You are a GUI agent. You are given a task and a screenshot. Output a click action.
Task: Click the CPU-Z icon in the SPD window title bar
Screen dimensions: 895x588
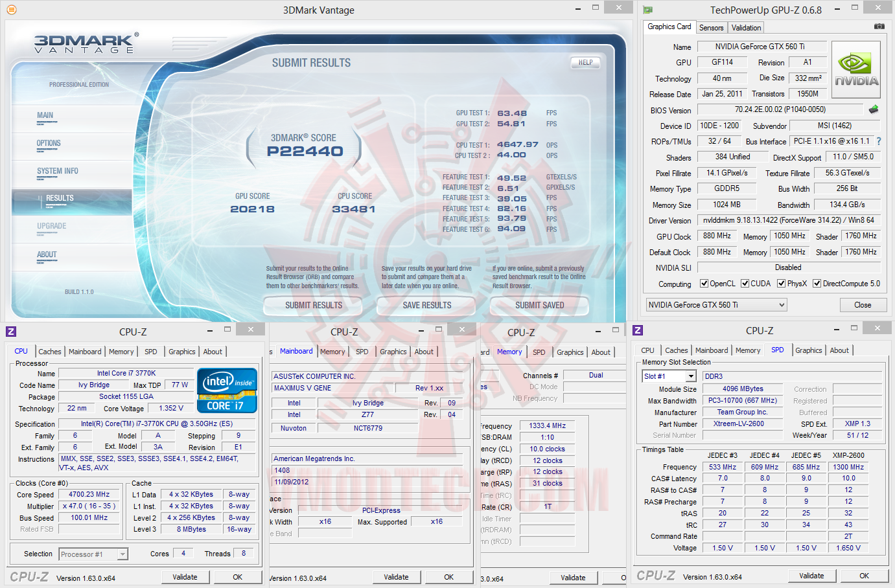[x=638, y=330]
